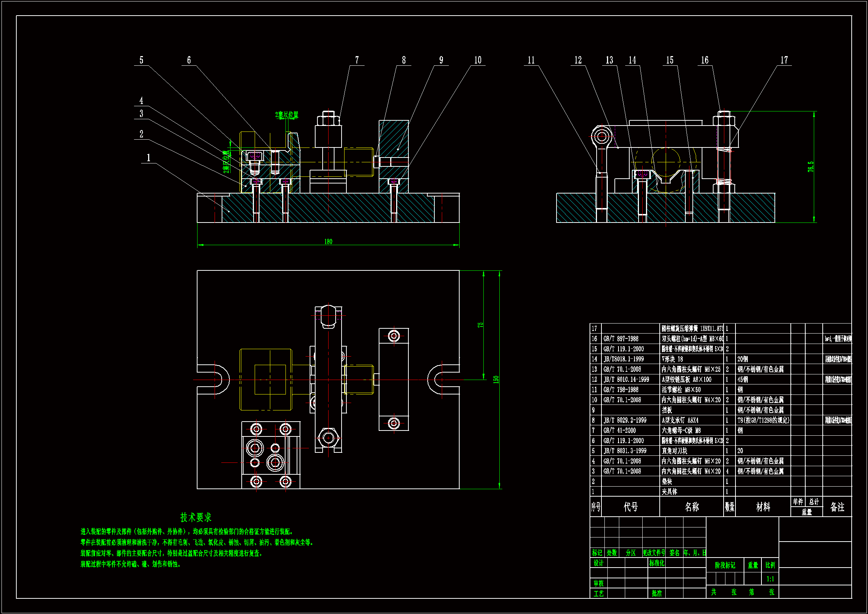
Task: Click the 材料 column header
Action: point(763,507)
